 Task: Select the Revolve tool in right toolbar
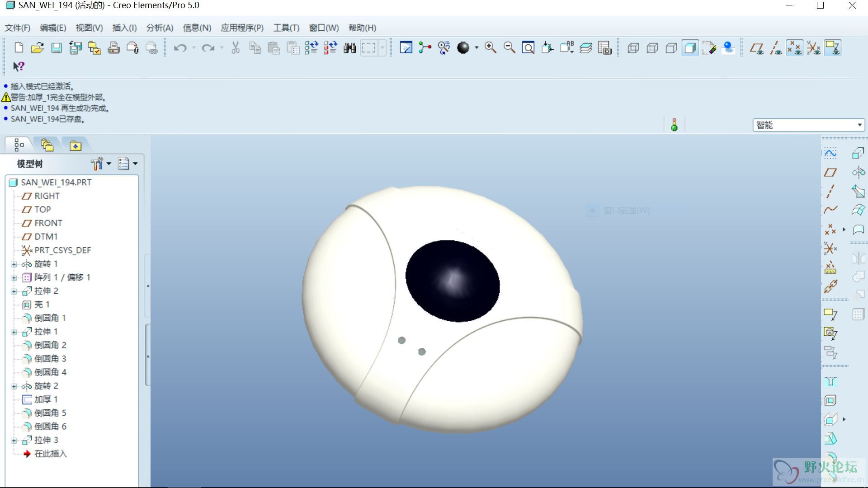point(858,172)
